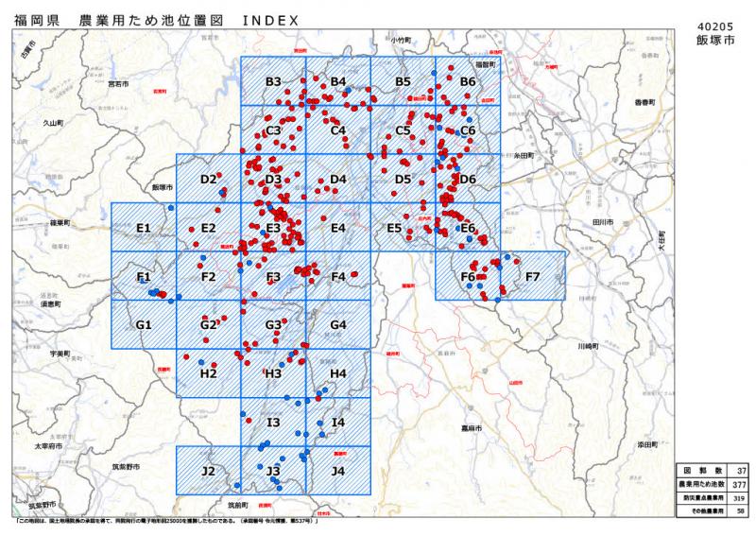Image resolution: width=756 pixels, height=536 pixels.
Task: Select the 農業用ため池数 legend row
Action: (x=713, y=483)
